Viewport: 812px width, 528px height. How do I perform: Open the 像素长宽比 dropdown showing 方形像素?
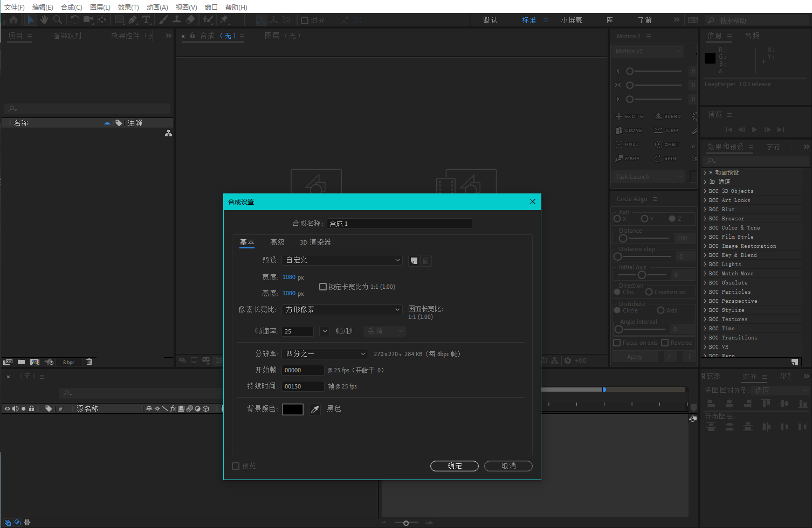pos(342,310)
